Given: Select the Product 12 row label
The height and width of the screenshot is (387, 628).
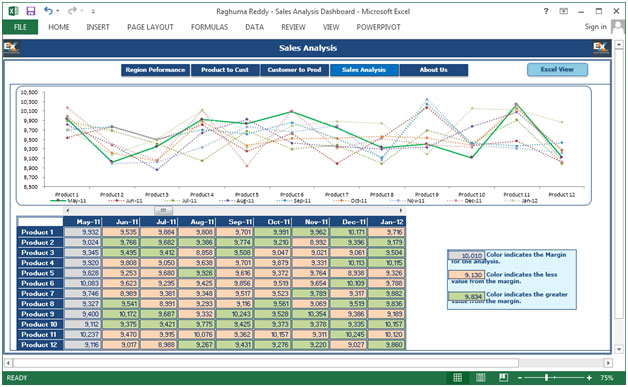Looking at the screenshot, I should point(40,345).
